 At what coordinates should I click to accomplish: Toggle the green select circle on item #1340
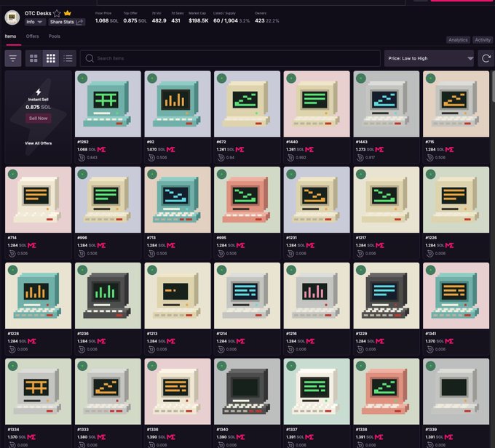[x=221, y=366]
